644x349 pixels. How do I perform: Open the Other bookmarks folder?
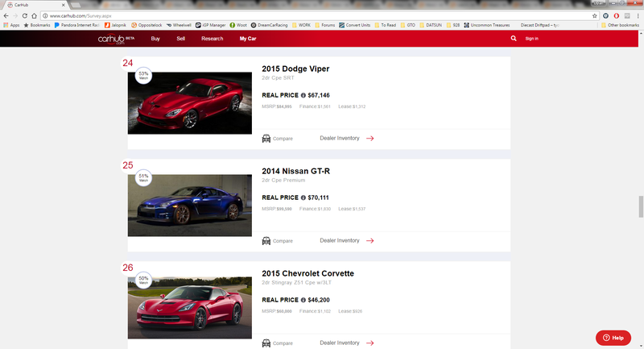pos(620,25)
